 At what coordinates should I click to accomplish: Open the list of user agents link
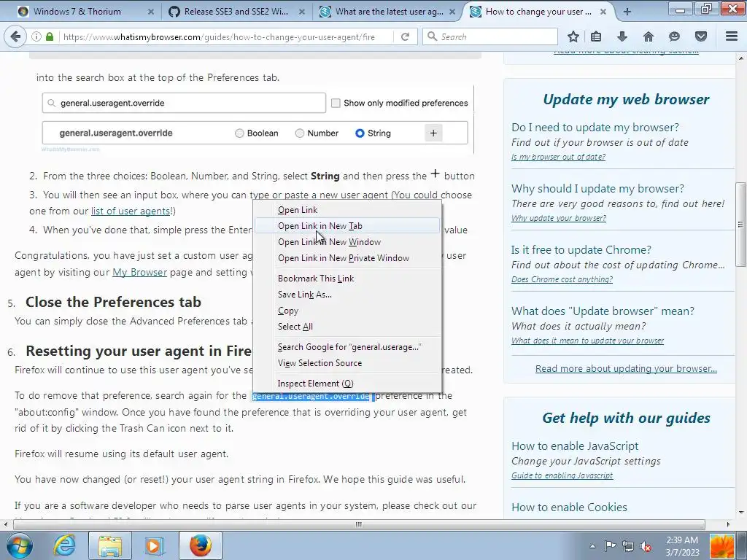(x=131, y=211)
